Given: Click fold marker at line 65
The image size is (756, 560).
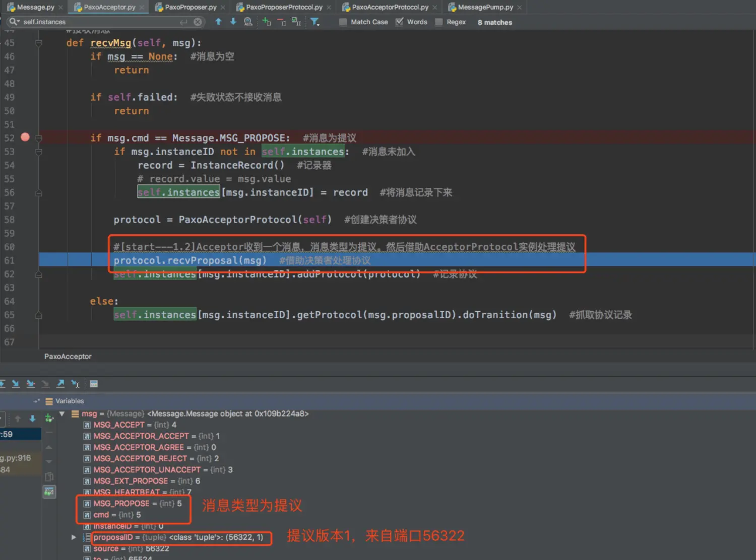Looking at the screenshot, I should (39, 315).
